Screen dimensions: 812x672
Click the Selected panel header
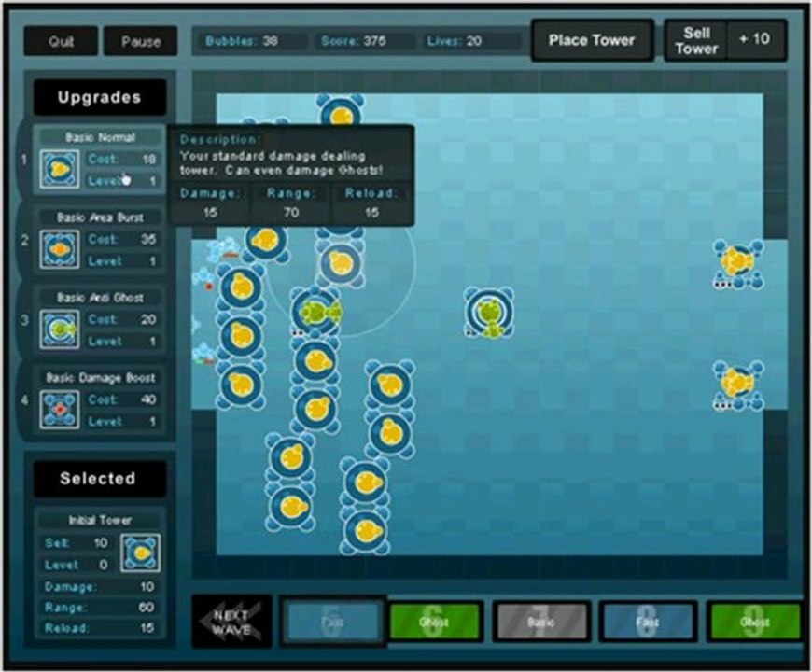[100, 479]
